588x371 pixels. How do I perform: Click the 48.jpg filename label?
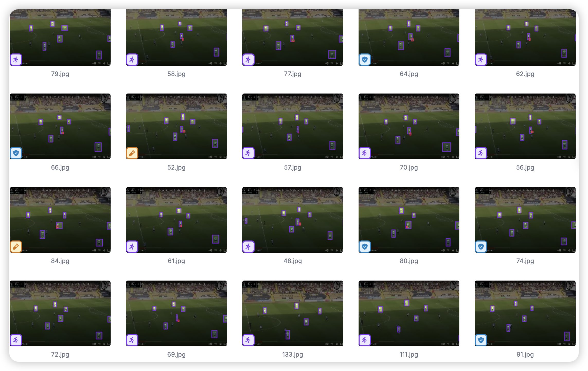(293, 261)
